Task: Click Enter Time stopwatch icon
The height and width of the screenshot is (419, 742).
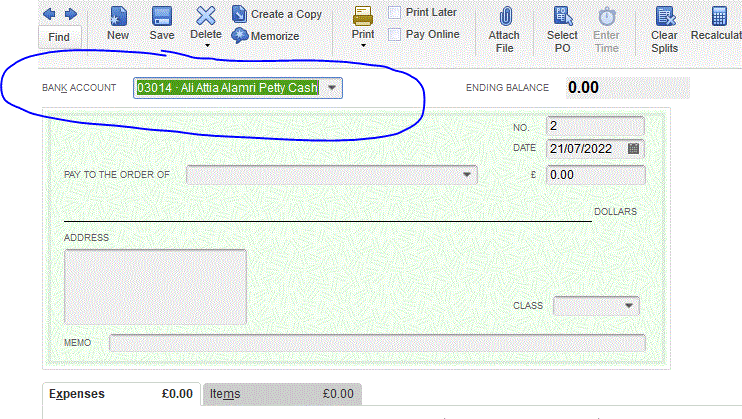Action: 607,17
